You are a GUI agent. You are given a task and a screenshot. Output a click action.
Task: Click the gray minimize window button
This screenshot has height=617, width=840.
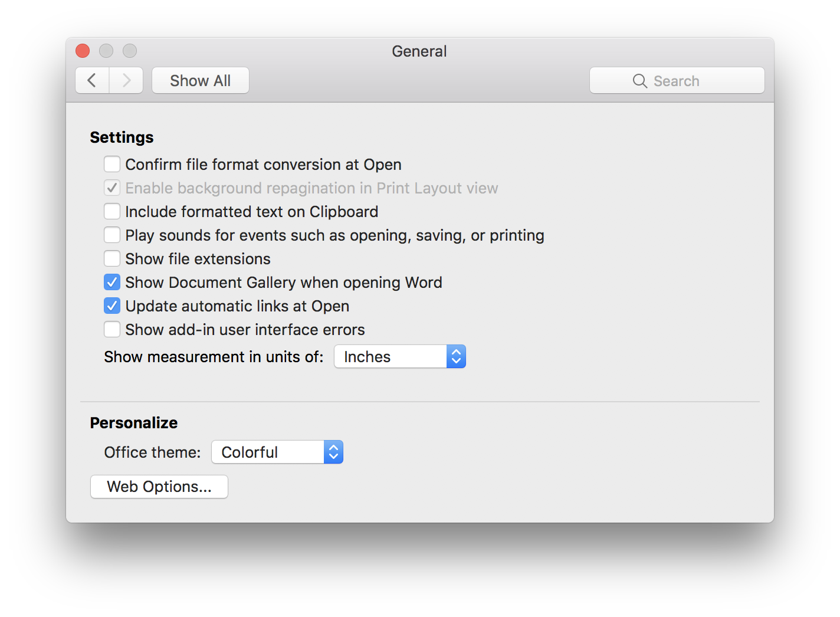pos(106,51)
